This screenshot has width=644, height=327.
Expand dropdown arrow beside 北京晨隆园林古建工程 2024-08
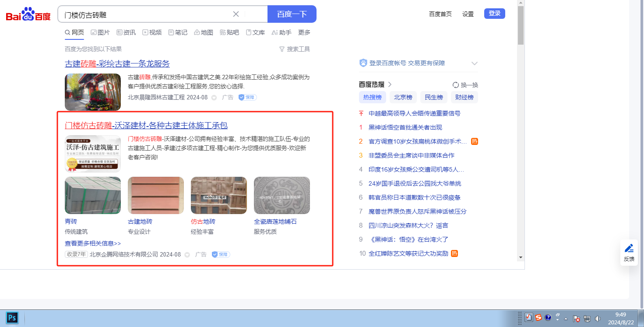[x=214, y=98]
